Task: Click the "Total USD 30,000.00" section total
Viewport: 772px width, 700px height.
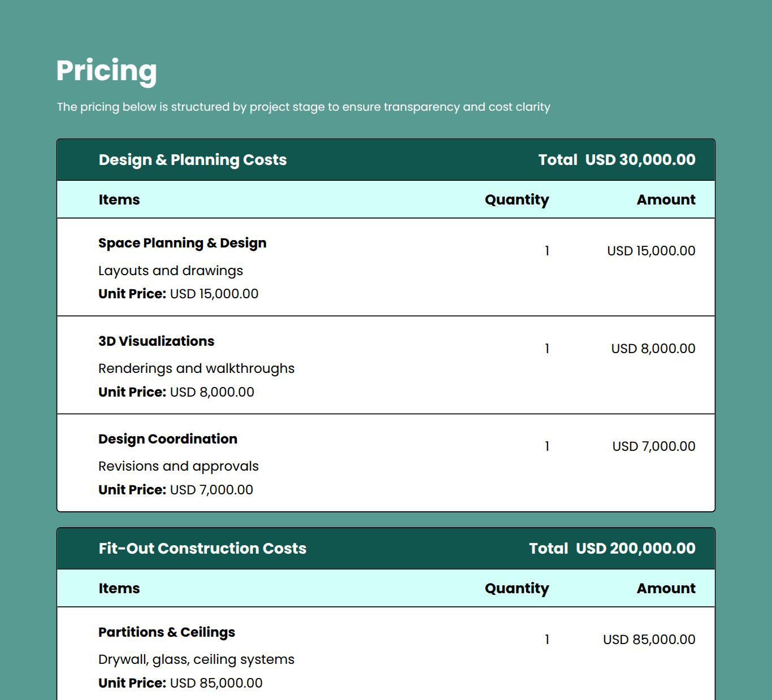Action: click(x=617, y=160)
